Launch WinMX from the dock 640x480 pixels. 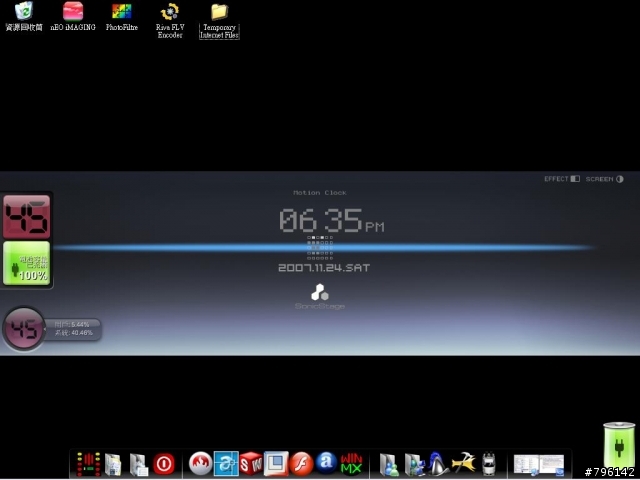coord(351,464)
